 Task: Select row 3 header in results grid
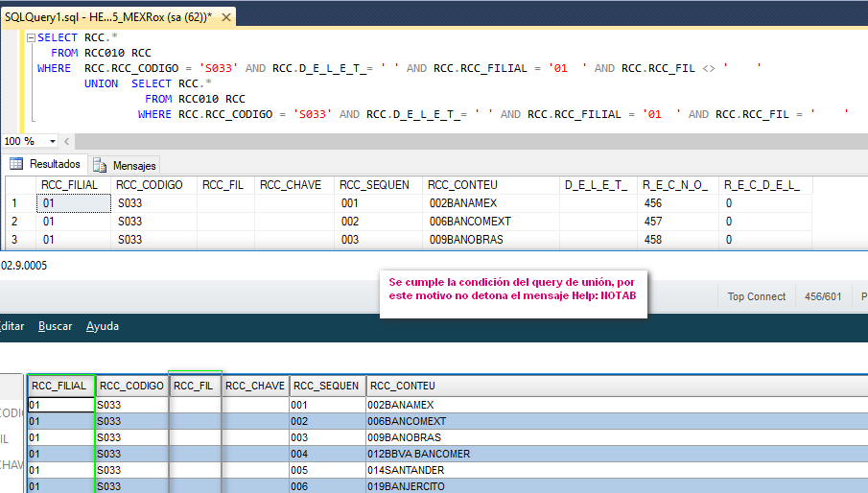coord(20,240)
